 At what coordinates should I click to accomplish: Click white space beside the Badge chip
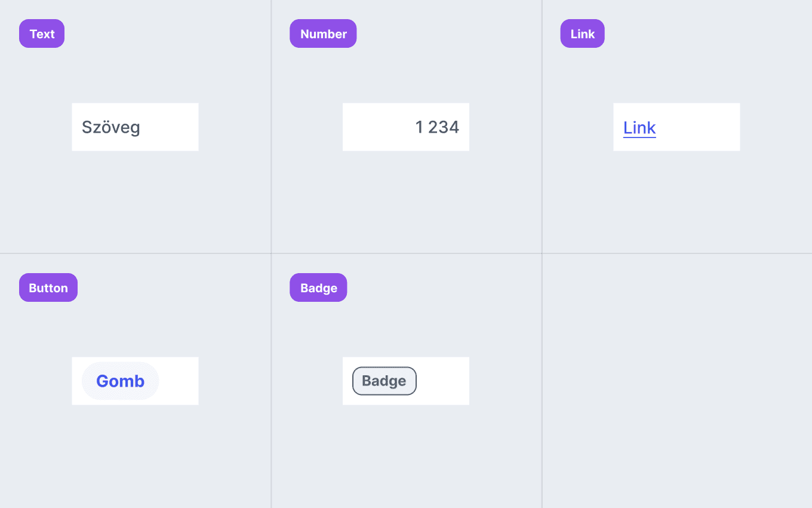click(443, 381)
